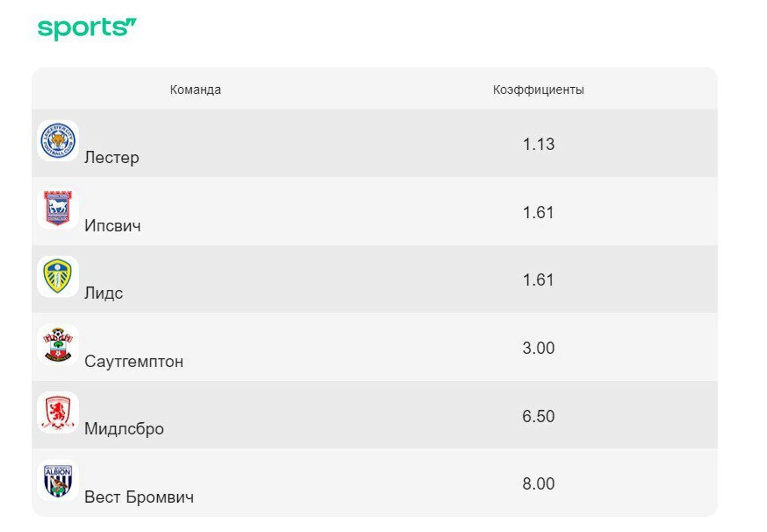
Task: Click the Коэффициенты column header
Action: click(x=538, y=90)
